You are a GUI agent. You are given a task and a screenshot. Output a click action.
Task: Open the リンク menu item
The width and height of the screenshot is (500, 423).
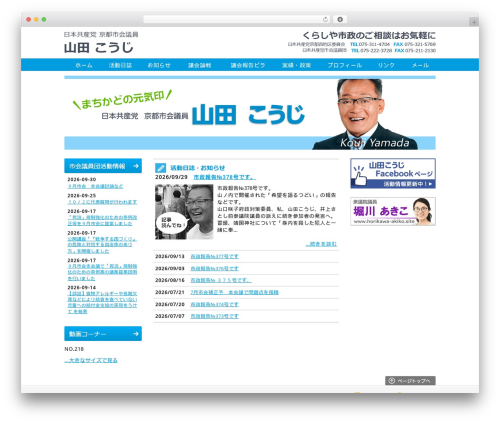coord(386,65)
